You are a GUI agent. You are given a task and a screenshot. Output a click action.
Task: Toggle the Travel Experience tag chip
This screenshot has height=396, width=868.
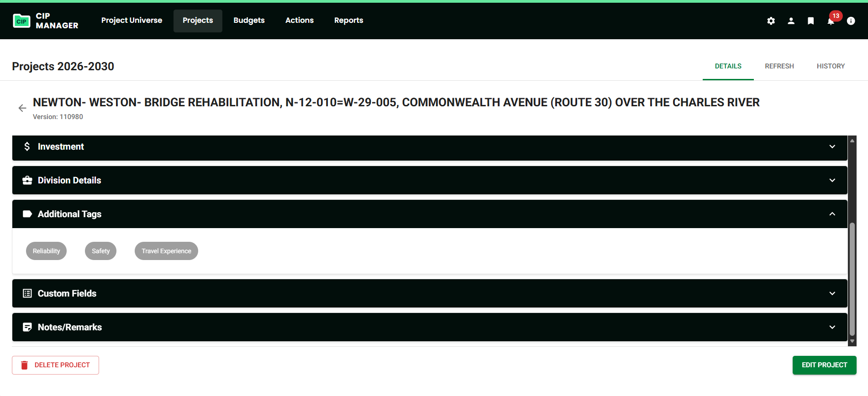[x=166, y=251]
